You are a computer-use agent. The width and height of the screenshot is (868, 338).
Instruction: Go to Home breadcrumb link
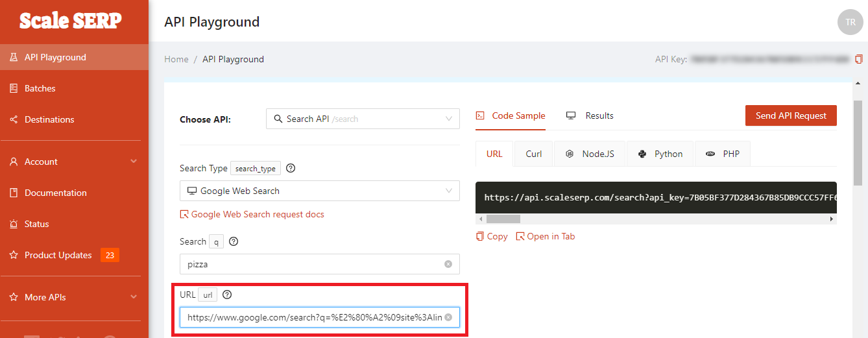[x=176, y=59]
